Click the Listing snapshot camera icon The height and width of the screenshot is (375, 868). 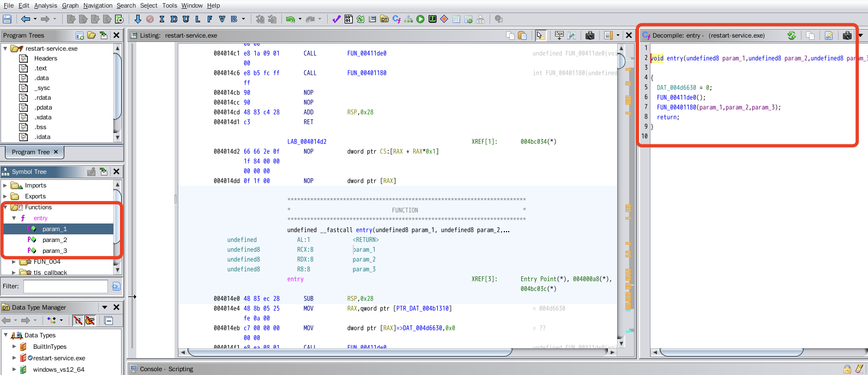pyautogui.click(x=590, y=35)
